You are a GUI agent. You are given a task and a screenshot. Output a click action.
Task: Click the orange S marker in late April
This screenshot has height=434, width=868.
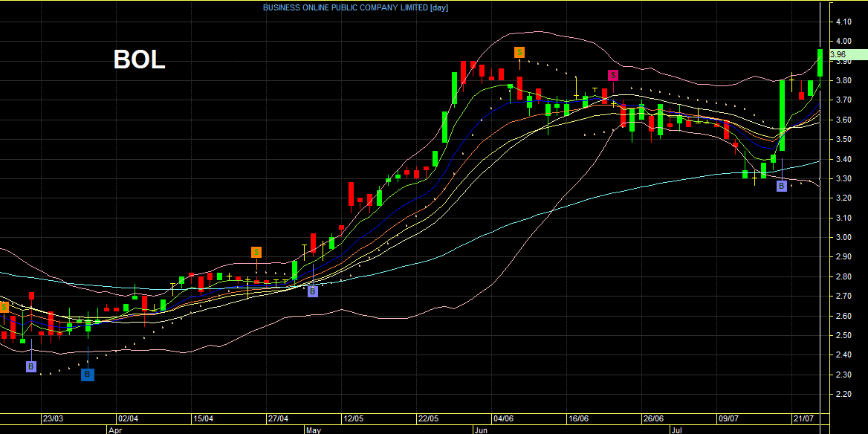tap(256, 253)
